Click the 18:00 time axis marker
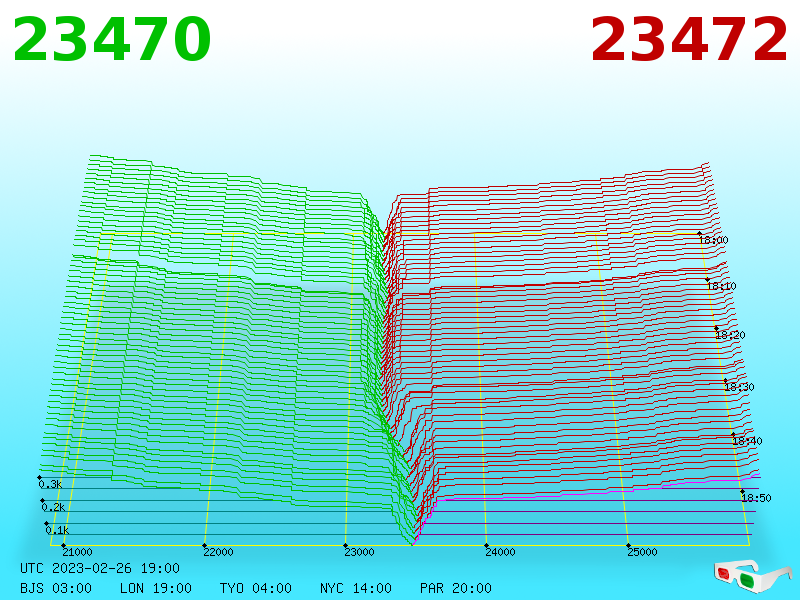Image resolution: width=800 pixels, height=600 pixels. [714, 240]
